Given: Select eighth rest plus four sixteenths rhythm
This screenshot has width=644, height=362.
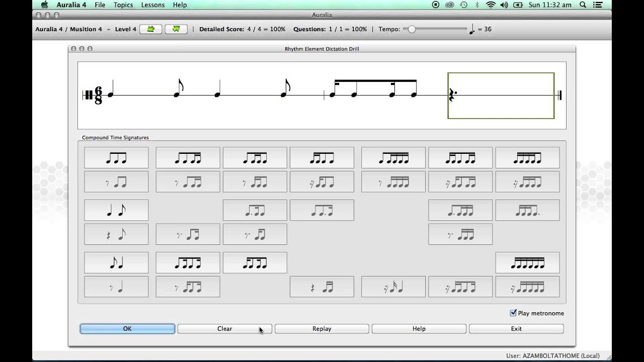Looking at the screenshot, I should click(393, 182).
